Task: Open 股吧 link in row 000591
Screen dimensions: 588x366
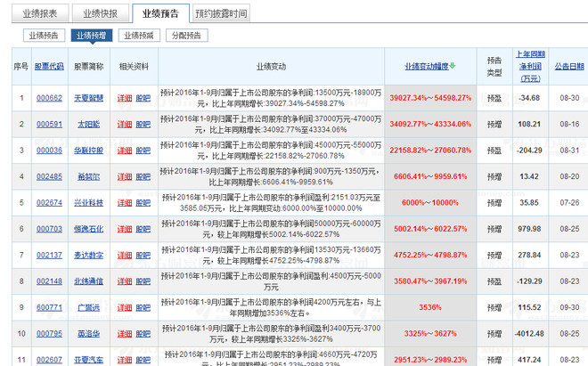Action: pyautogui.click(x=143, y=124)
